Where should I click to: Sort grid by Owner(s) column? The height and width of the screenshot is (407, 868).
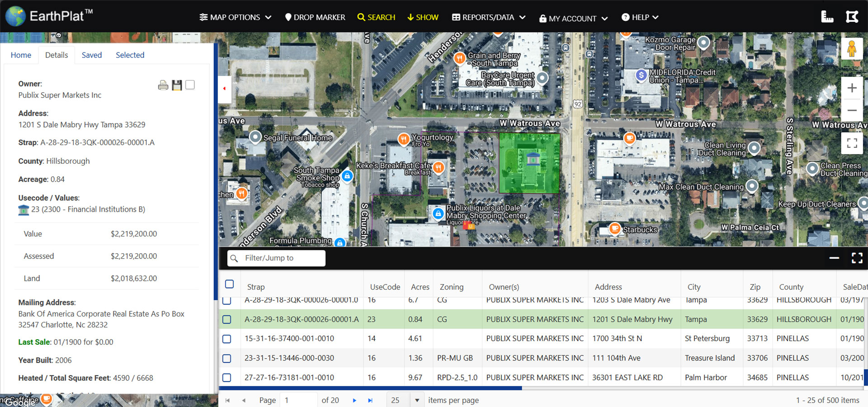504,287
